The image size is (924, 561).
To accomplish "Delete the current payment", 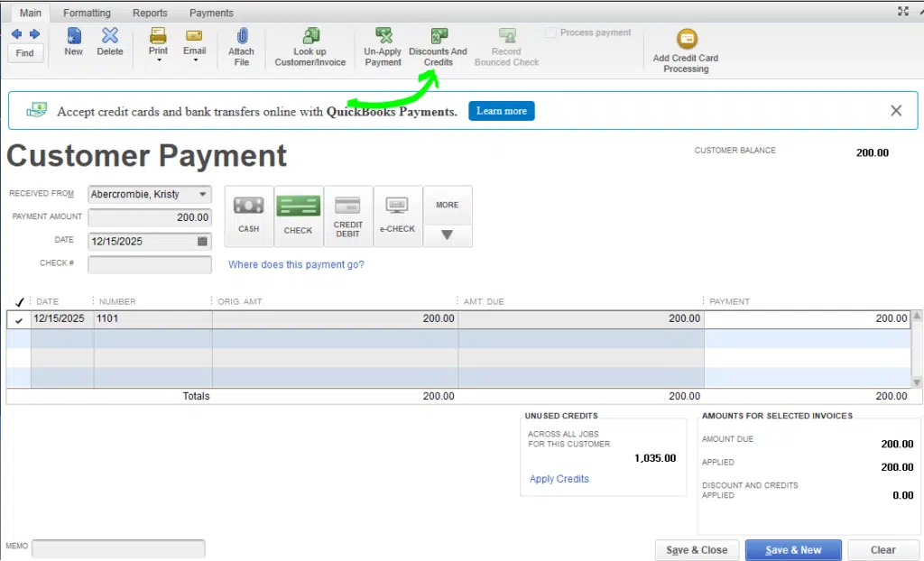I will point(110,41).
